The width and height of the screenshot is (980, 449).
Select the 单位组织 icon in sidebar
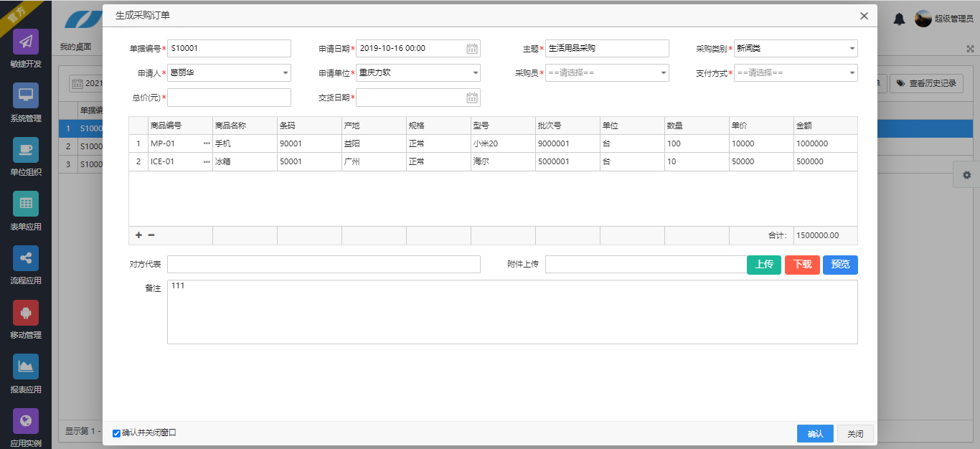click(x=25, y=151)
